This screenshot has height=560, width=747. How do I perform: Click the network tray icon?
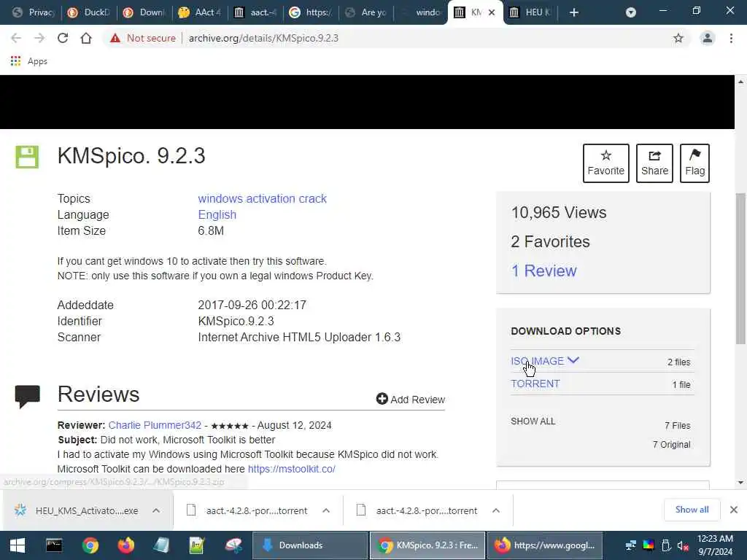point(631,545)
